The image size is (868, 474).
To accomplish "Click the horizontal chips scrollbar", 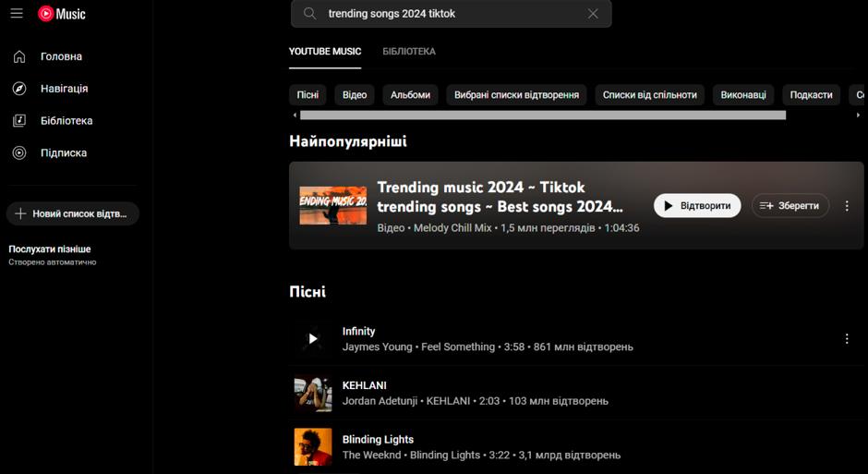I will point(543,115).
